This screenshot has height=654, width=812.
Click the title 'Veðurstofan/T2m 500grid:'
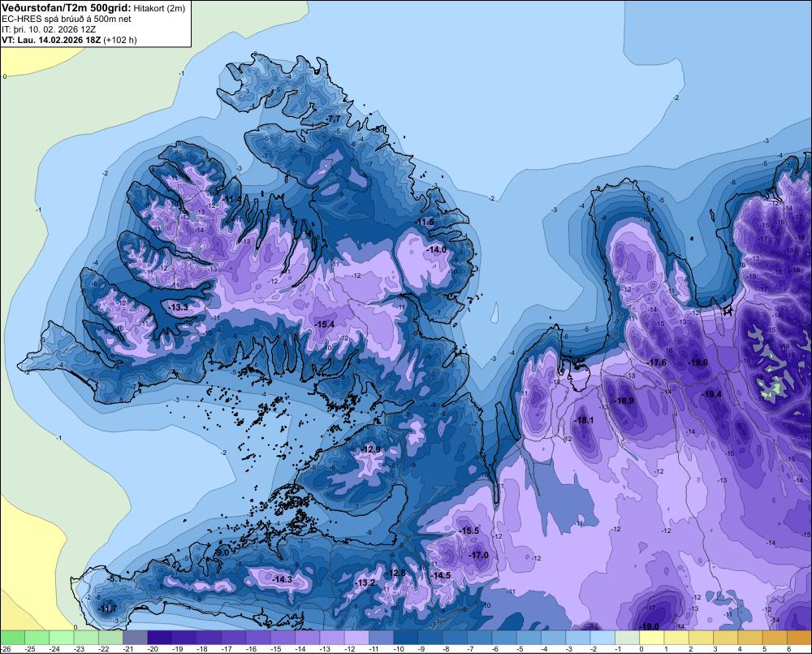(67, 8)
